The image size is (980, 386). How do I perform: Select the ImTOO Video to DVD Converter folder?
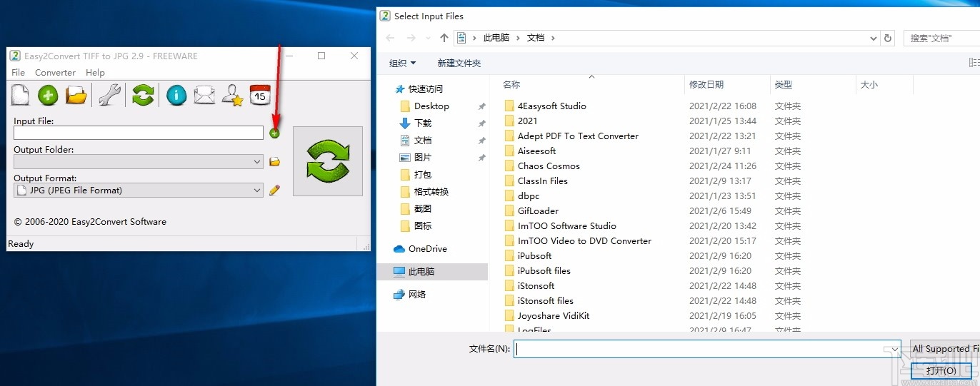tap(584, 241)
